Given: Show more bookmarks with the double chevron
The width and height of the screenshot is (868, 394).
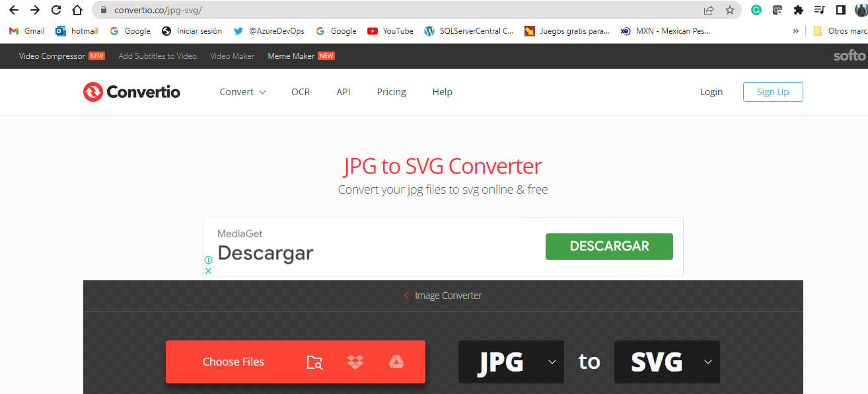Looking at the screenshot, I should point(796,31).
